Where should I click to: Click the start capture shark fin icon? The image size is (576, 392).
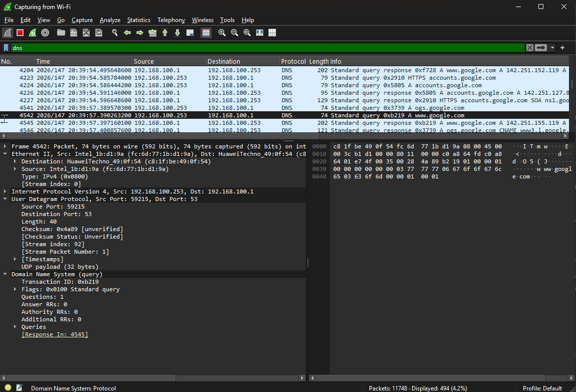(8, 33)
